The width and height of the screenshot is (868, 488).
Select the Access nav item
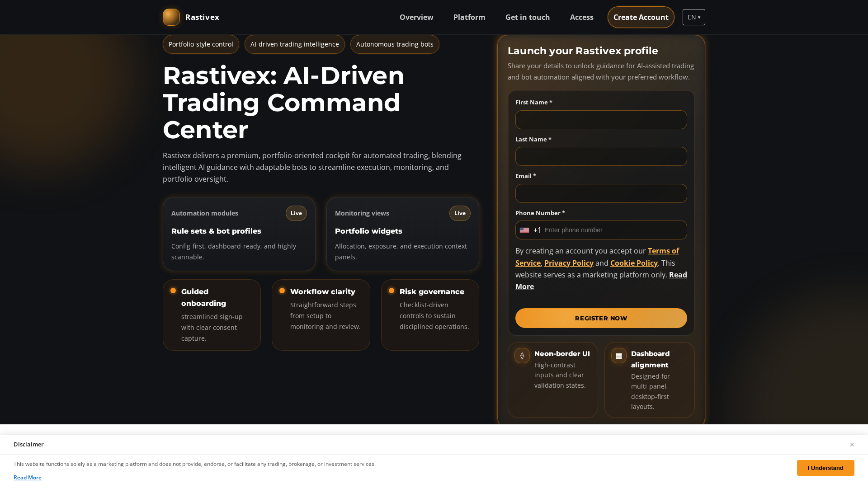pos(581,17)
